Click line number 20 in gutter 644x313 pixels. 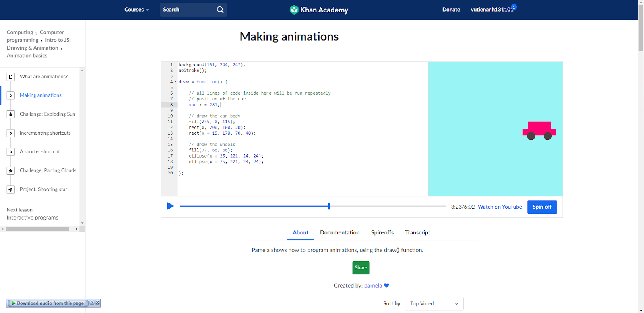coord(170,173)
